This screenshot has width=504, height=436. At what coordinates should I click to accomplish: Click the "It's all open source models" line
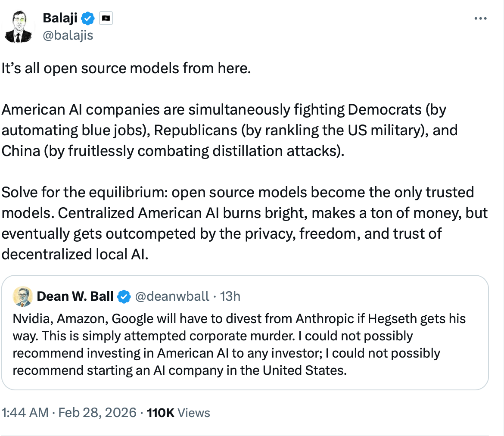tap(126, 69)
